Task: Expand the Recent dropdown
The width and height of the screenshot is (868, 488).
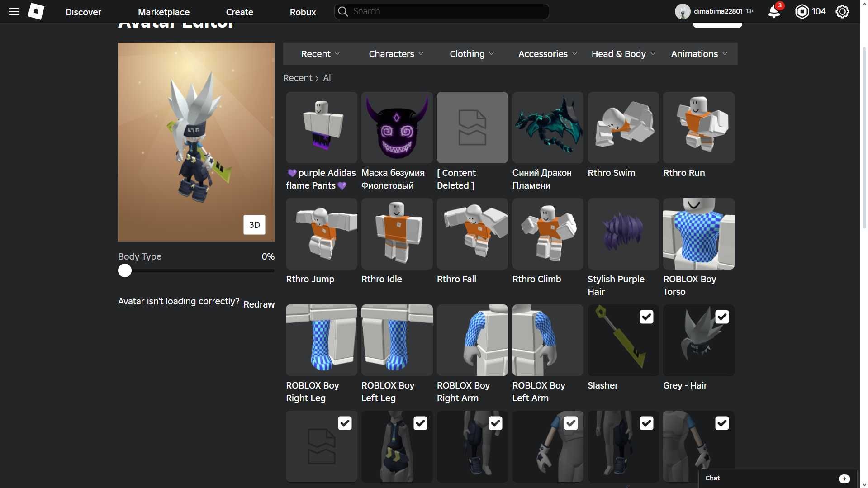Action: pyautogui.click(x=320, y=54)
